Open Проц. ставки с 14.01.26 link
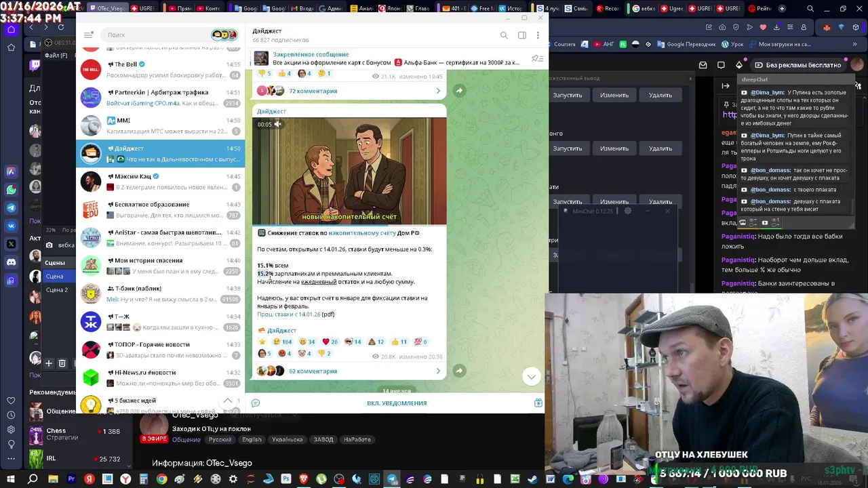This screenshot has height=488, width=868. [x=288, y=314]
